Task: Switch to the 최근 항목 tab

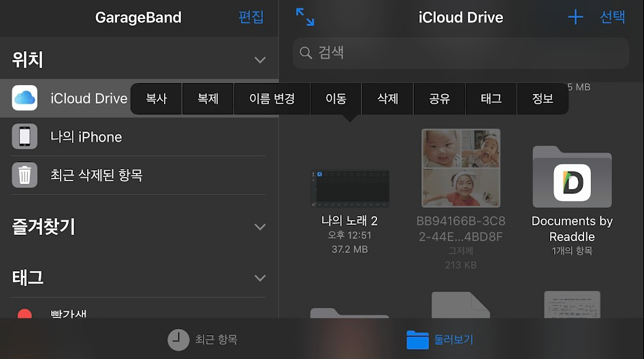Action: click(202, 340)
